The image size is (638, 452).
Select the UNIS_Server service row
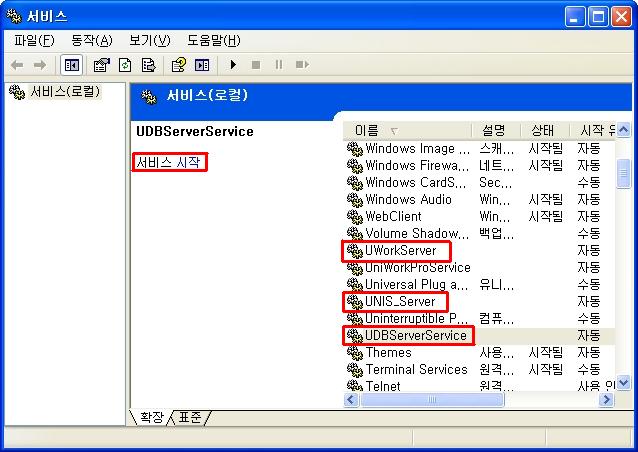(480, 301)
